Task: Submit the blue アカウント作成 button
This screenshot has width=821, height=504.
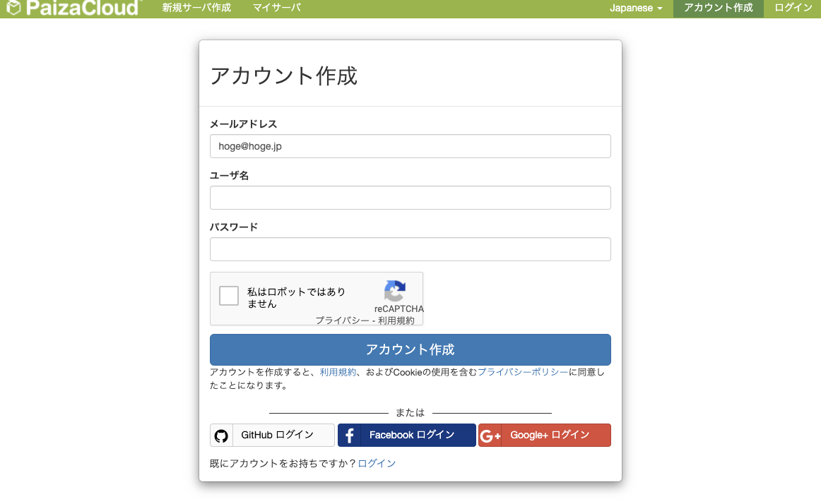Action: [410, 349]
